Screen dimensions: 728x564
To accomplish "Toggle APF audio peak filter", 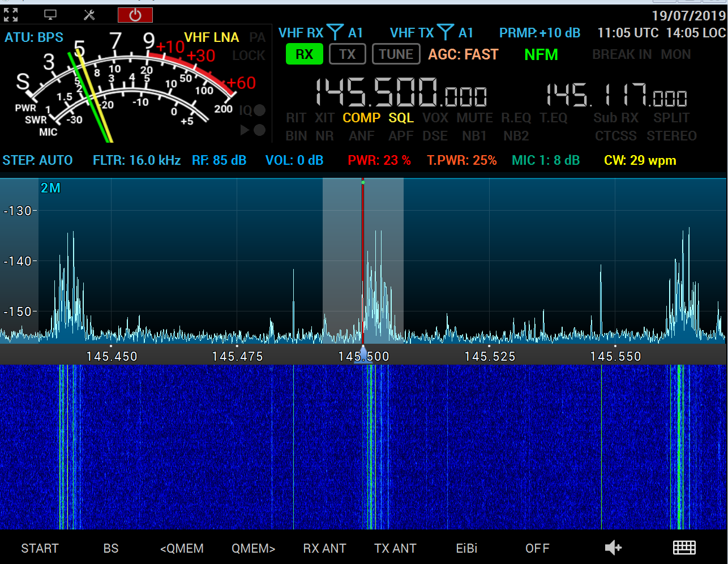I will 401,136.
